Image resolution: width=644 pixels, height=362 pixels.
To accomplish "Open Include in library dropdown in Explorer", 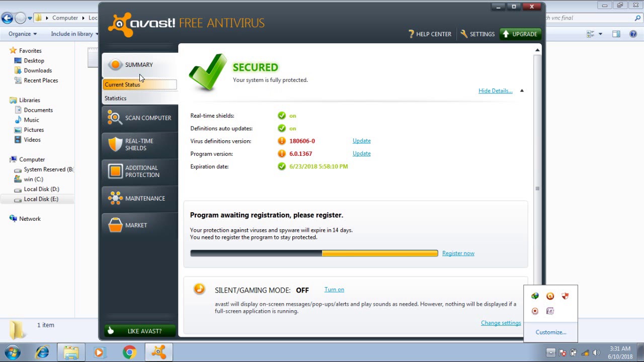I will [x=75, y=34].
